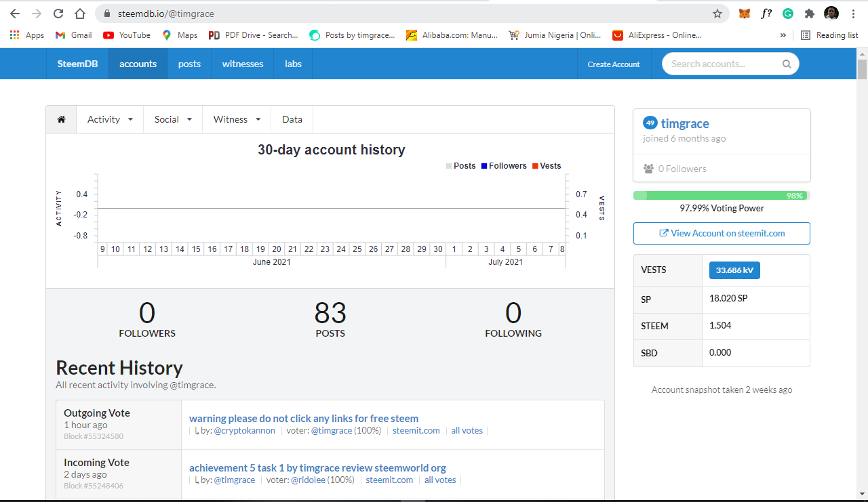Screen dimensions: 868x502
Task: Open the Reading list
Action: [x=829, y=35]
